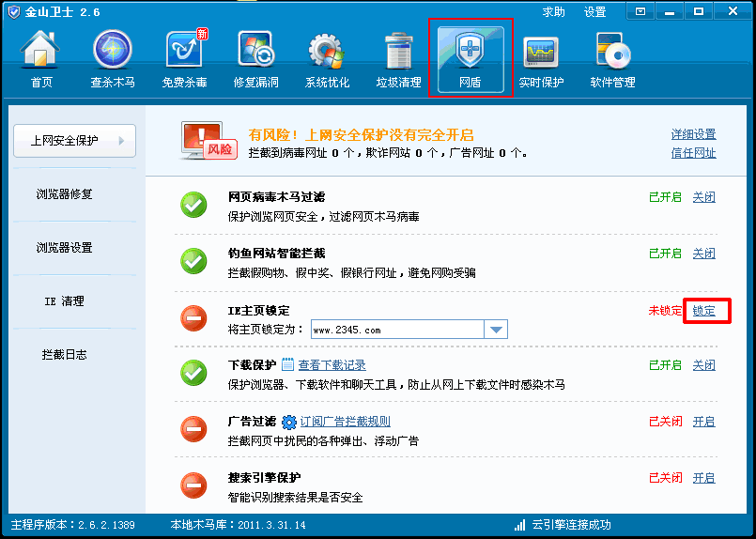This screenshot has height=539, width=756.
Task: Click the 风险 risk warning monitor icon
Action: 208,141
